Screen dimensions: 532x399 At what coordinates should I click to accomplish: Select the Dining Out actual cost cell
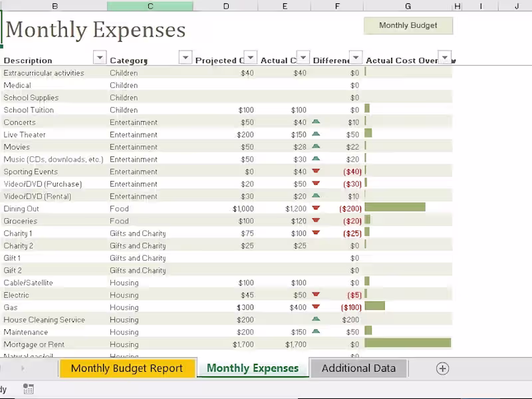[x=285, y=209]
